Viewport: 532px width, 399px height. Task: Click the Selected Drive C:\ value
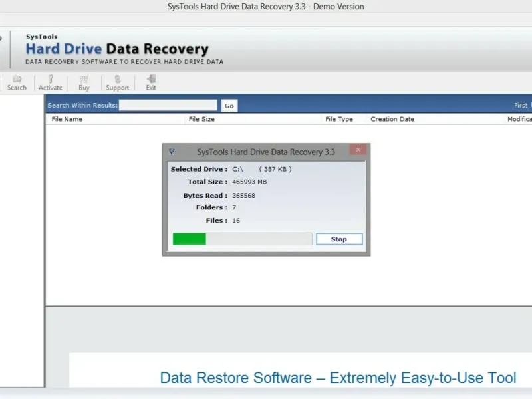point(237,169)
